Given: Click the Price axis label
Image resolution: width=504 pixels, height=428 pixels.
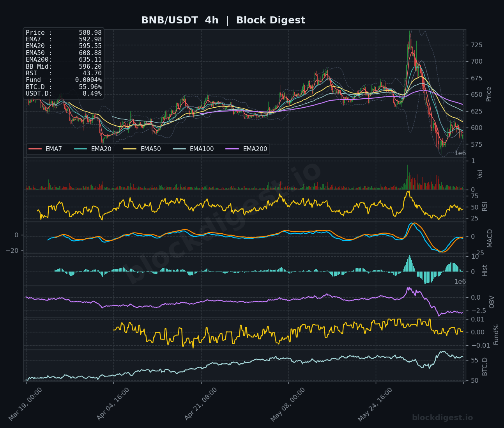Looking at the screenshot, I should pyautogui.click(x=489, y=94).
